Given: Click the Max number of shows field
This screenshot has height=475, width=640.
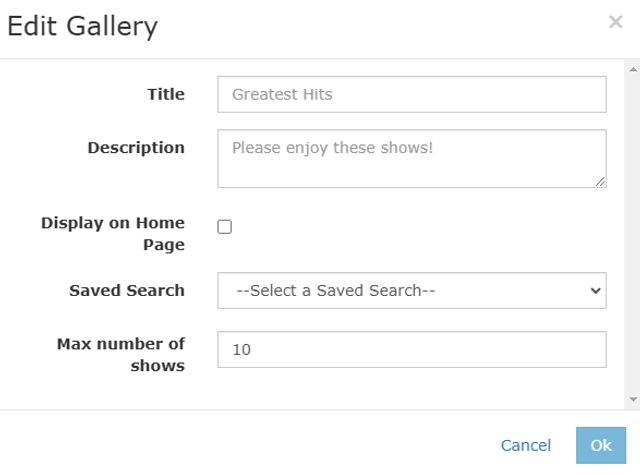Looking at the screenshot, I should point(411,350).
